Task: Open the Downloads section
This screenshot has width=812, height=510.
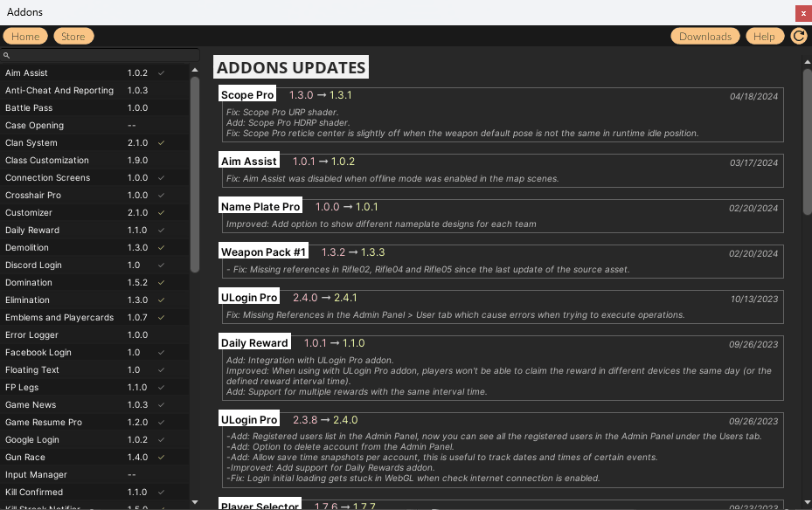Action: (704, 37)
